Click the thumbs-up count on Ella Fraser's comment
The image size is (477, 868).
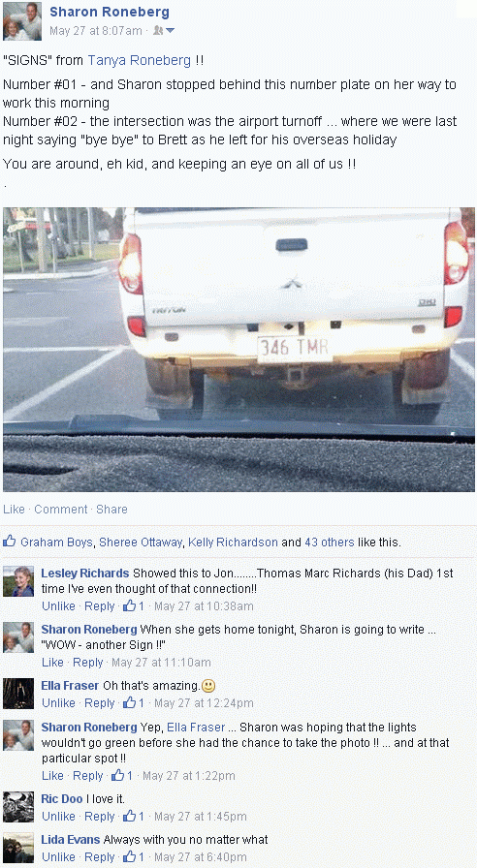point(134,703)
